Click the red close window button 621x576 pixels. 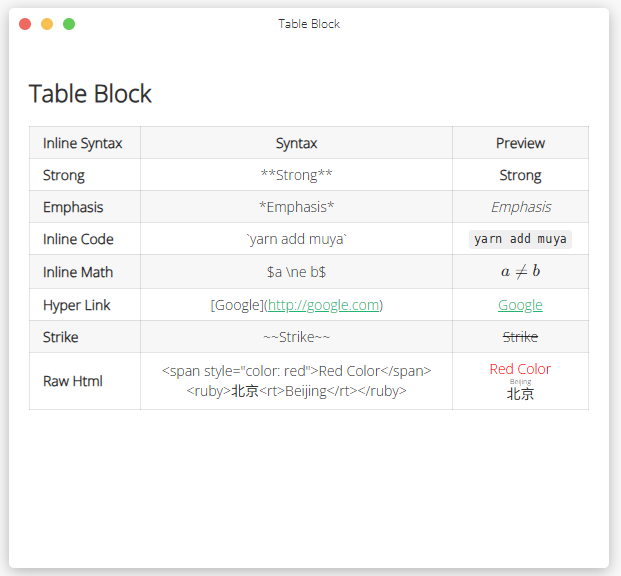pos(25,24)
